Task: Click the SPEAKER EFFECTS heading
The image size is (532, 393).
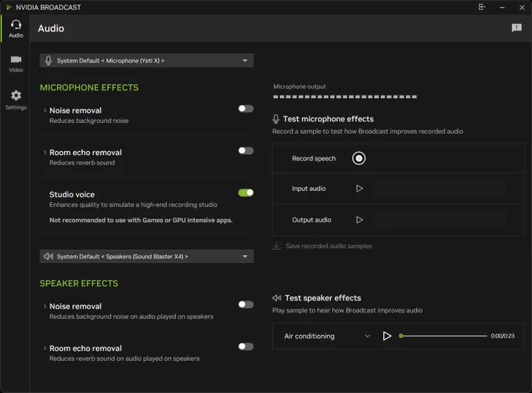Action: click(x=79, y=283)
